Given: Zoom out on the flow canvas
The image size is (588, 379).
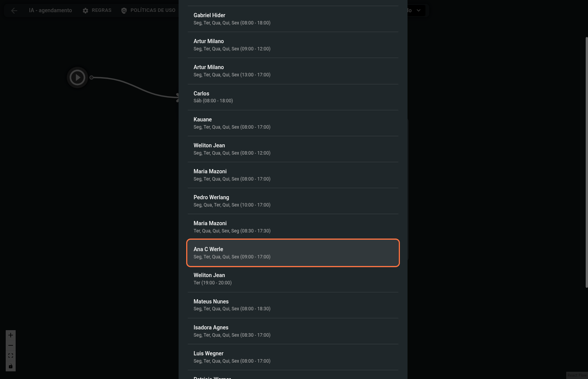Looking at the screenshot, I should (x=11, y=345).
